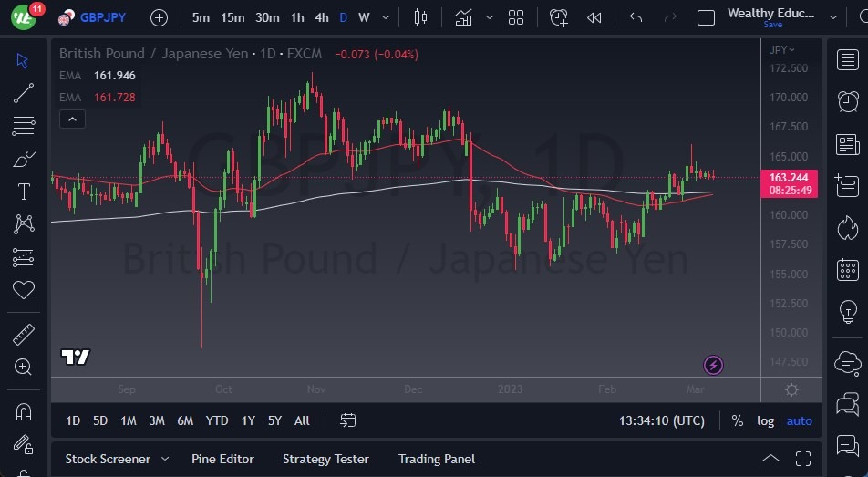The height and width of the screenshot is (477, 868).
Task: Open the forecasting and measurement tools
Action: 24,257
